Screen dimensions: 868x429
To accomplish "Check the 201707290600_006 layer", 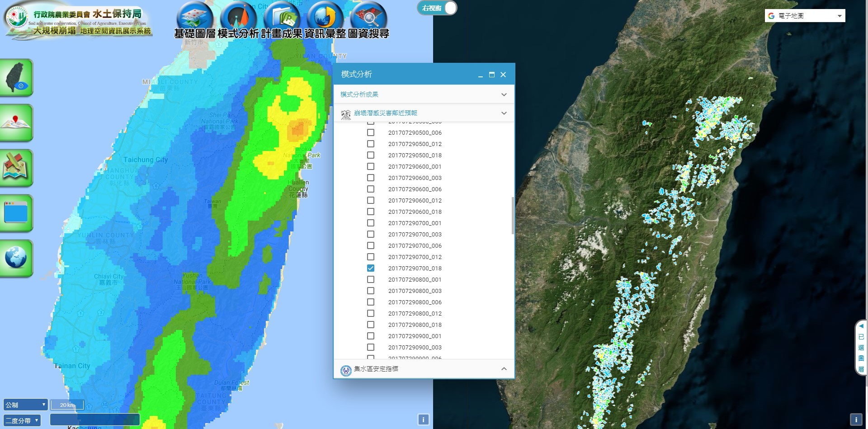I will tap(371, 189).
